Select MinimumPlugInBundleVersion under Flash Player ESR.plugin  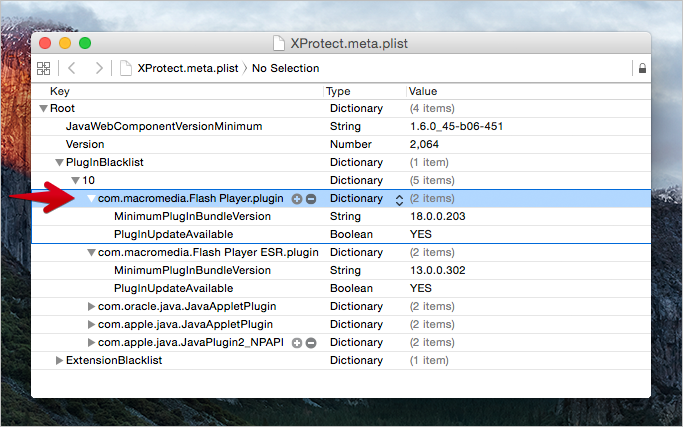click(192, 271)
